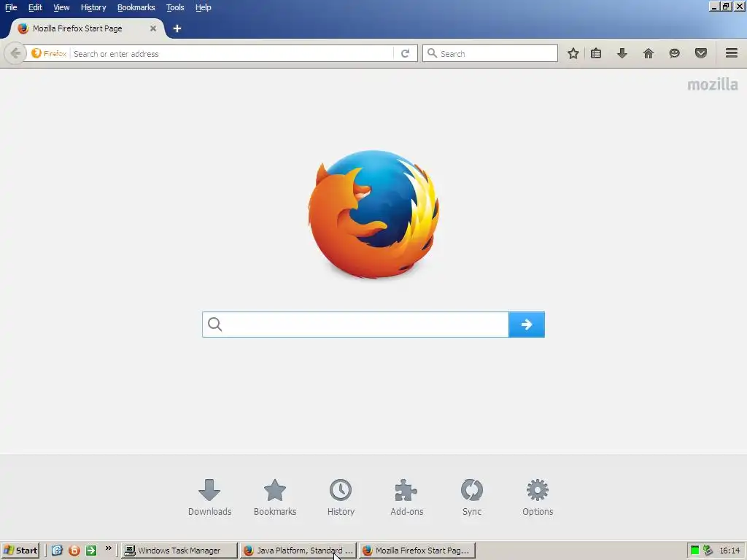
Task: Open a new tab with plus button
Action: pyautogui.click(x=177, y=28)
